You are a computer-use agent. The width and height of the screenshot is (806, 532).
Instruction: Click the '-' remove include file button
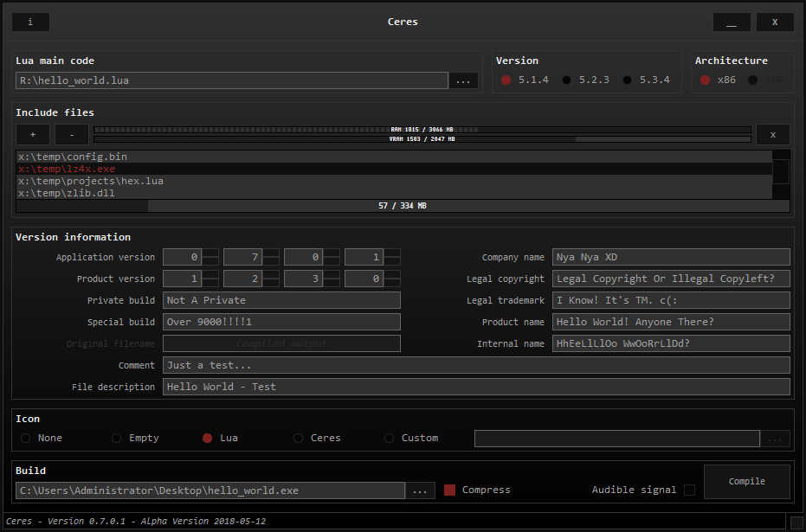(71, 134)
